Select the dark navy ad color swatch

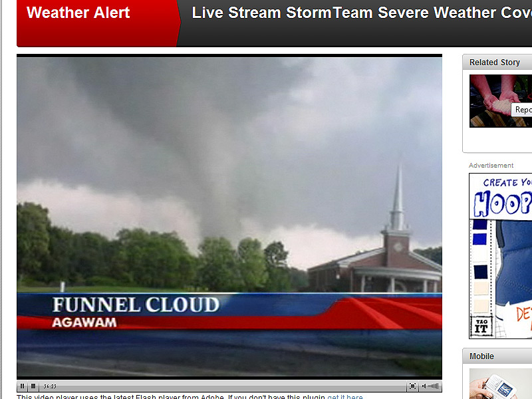[x=480, y=272]
